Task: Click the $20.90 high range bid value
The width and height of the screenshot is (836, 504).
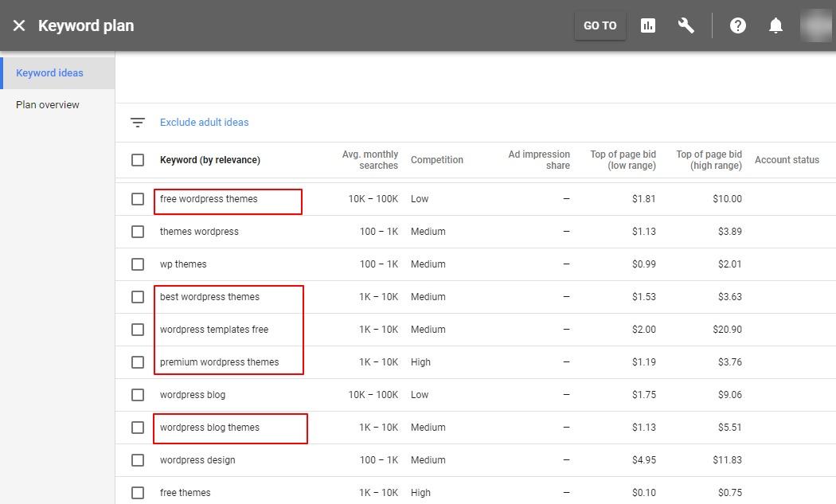Action: (727, 330)
